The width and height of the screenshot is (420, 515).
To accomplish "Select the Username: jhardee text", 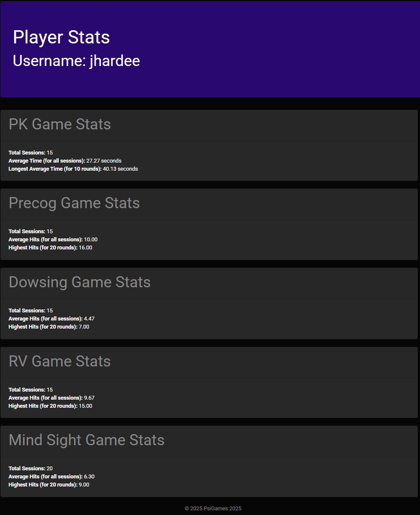I will (x=76, y=61).
